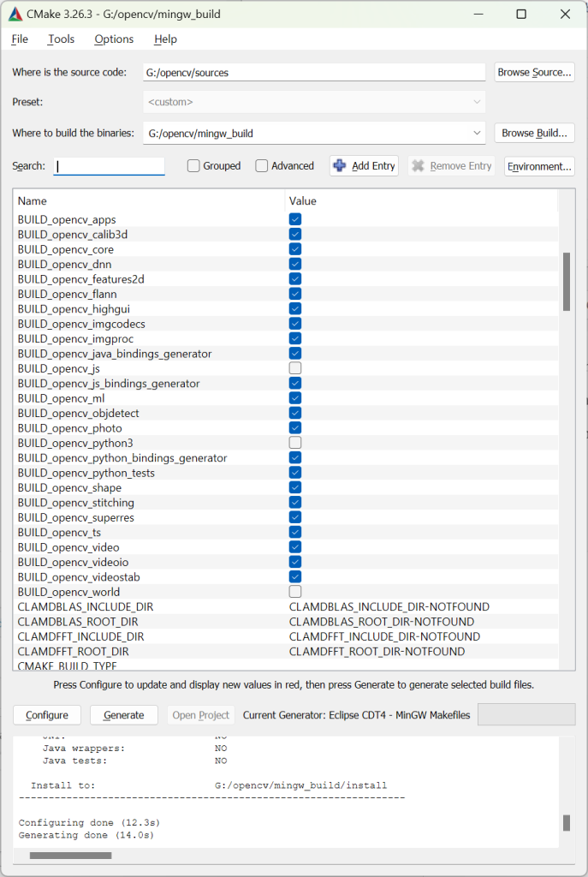The width and height of the screenshot is (588, 877).
Task: Uncheck BUILD_opencv_java_bindings_generator checkbox
Action: [x=295, y=353]
